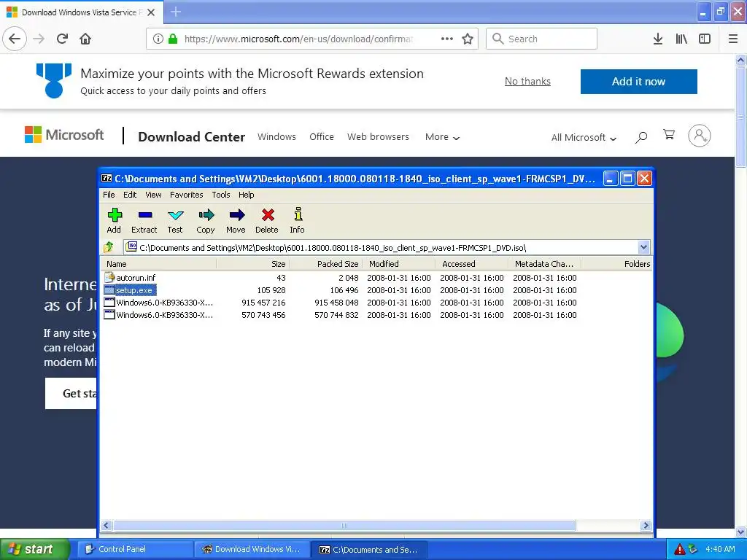Image resolution: width=747 pixels, height=560 pixels.
Task: Click the Test toolbar icon
Action: (175, 220)
